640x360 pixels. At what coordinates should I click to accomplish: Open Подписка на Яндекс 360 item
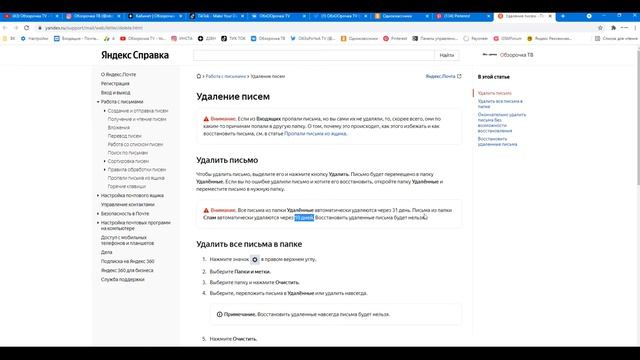pyautogui.click(x=127, y=261)
